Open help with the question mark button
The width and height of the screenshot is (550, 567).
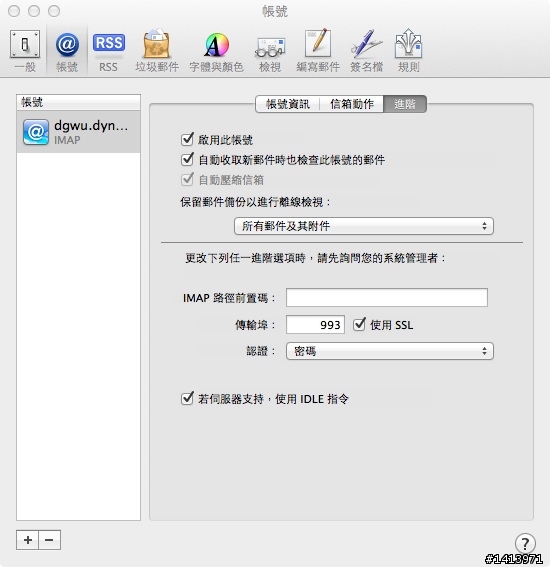(525, 543)
